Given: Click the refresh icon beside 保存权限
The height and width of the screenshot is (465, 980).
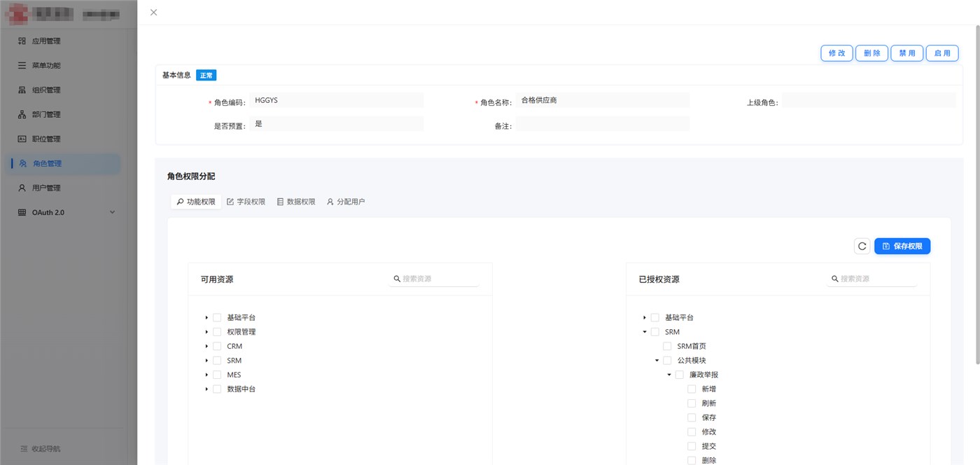Looking at the screenshot, I should coord(862,247).
